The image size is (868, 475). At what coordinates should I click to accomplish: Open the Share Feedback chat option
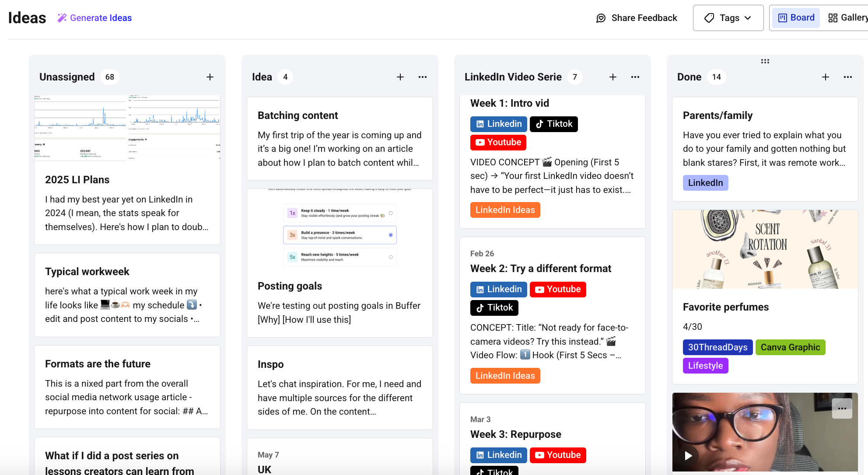(637, 18)
